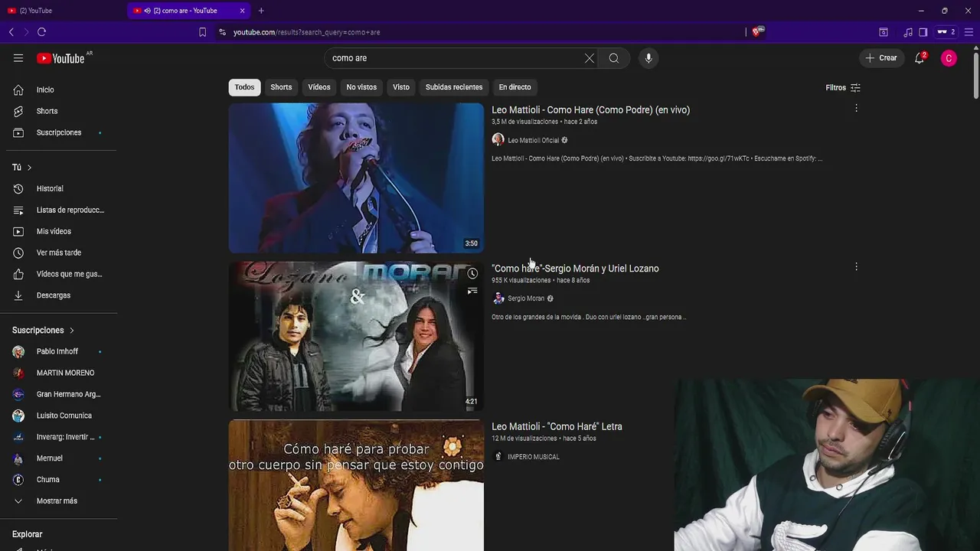
Task: Open more options for Leo Mattioli en vivo video
Action: click(856, 109)
